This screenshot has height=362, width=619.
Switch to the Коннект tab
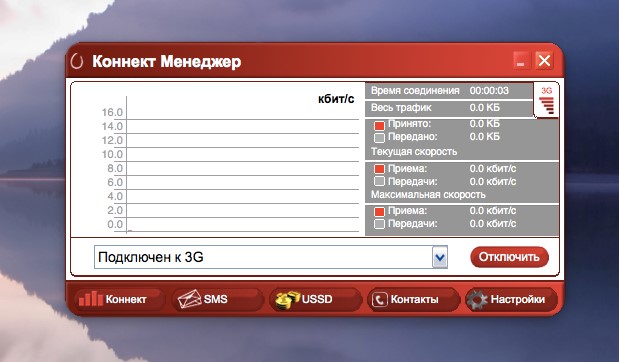pos(119,299)
